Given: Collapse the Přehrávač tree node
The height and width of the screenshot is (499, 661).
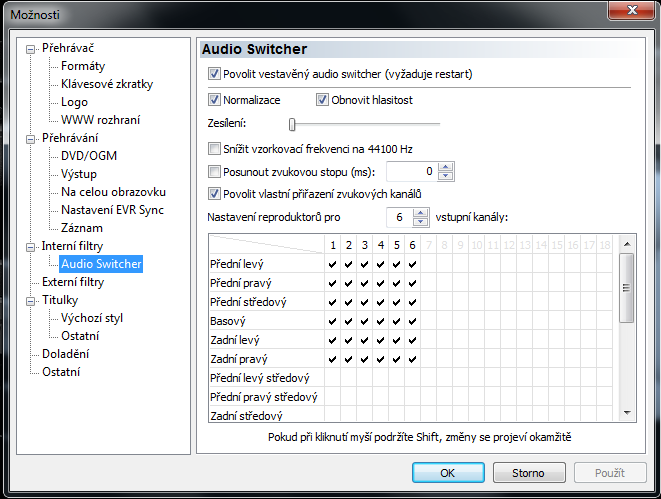Looking at the screenshot, I should pyautogui.click(x=30, y=49).
